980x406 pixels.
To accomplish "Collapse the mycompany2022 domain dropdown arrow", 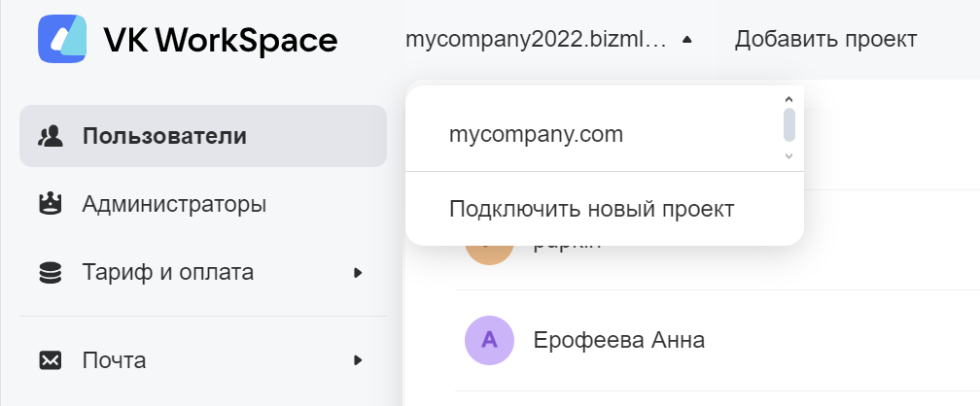I will point(686,40).
